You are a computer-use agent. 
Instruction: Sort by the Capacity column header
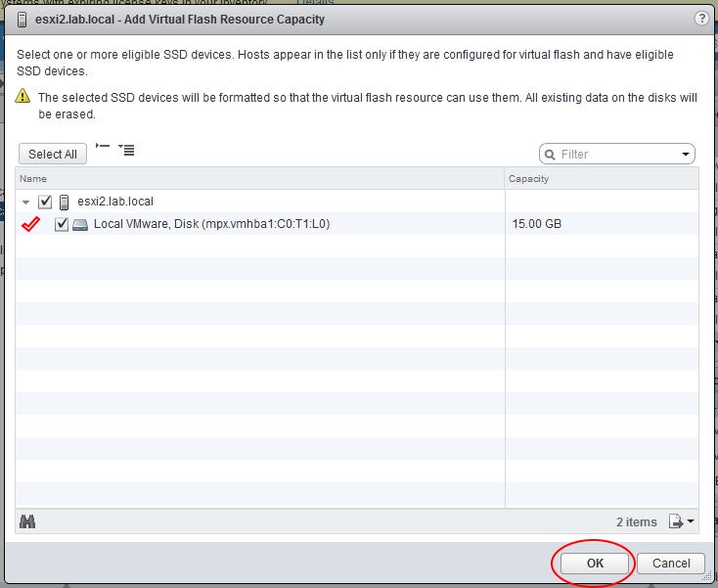coord(602,179)
